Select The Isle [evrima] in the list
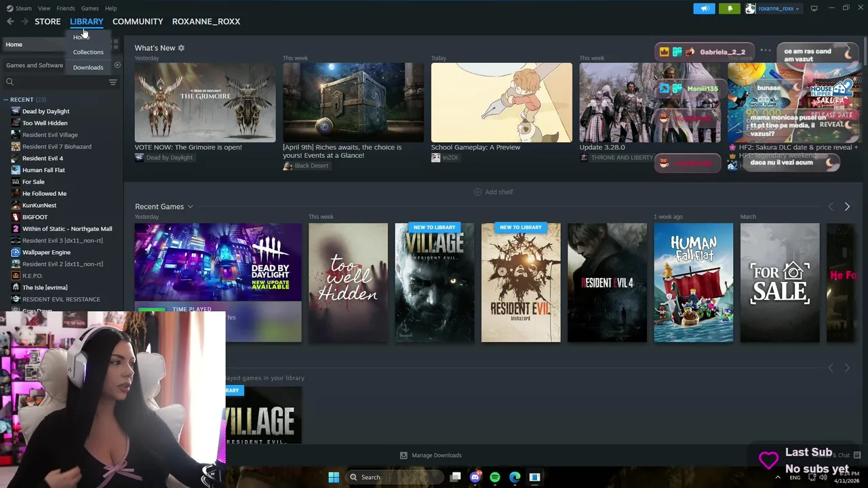 click(x=45, y=287)
